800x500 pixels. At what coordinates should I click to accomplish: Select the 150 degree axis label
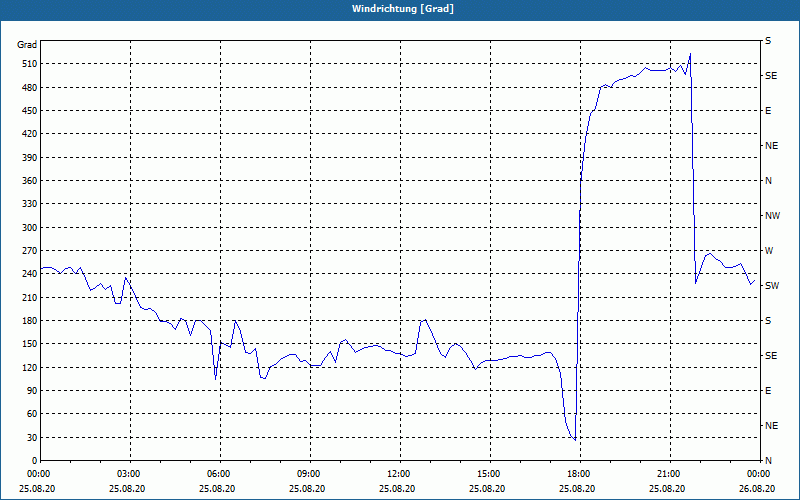pos(30,344)
